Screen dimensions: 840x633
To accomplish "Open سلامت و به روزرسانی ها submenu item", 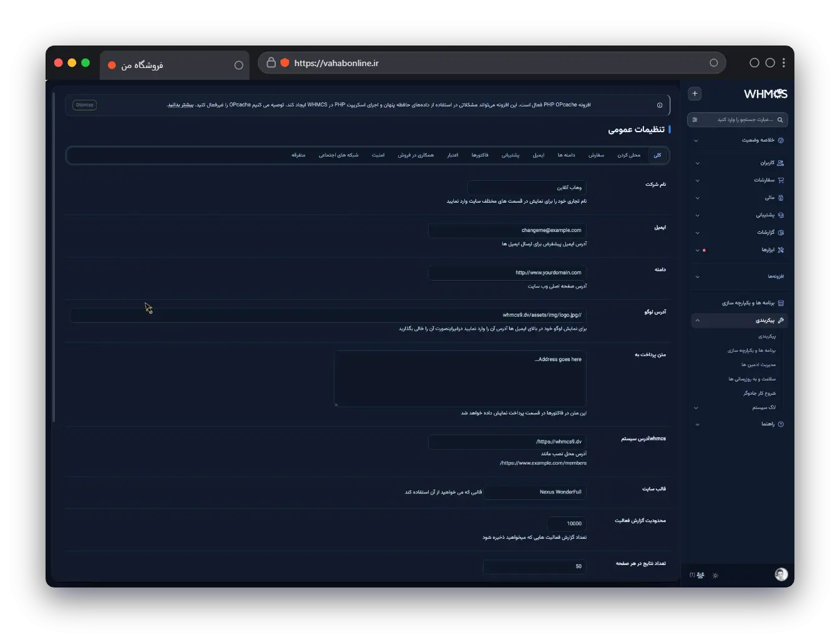I will pos(752,379).
